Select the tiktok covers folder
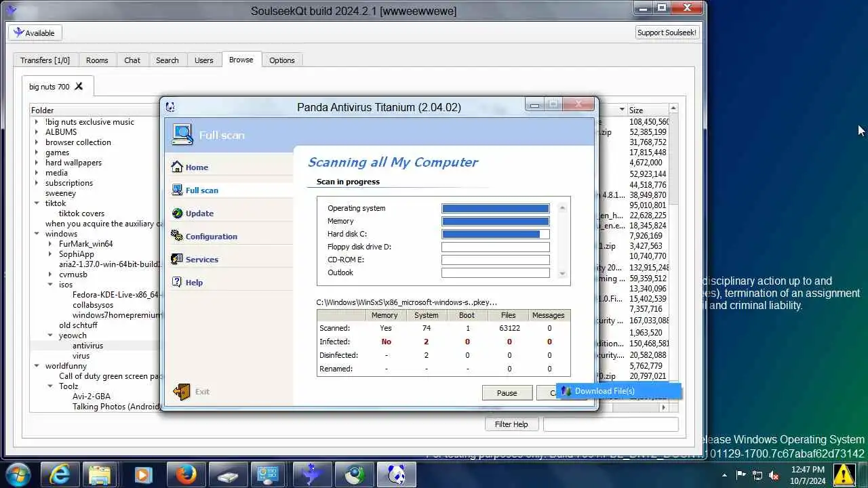The height and width of the screenshot is (488, 868). 81,213
